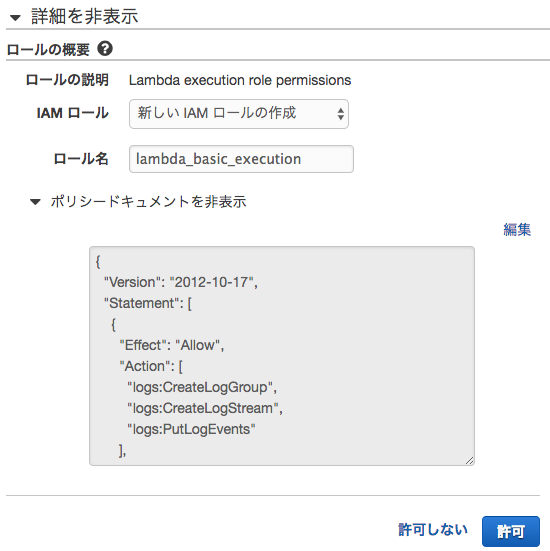Viewport: 550px width, 551px height.
Task: Click the "logs:CreateLogStream" line
Action: 205,409
